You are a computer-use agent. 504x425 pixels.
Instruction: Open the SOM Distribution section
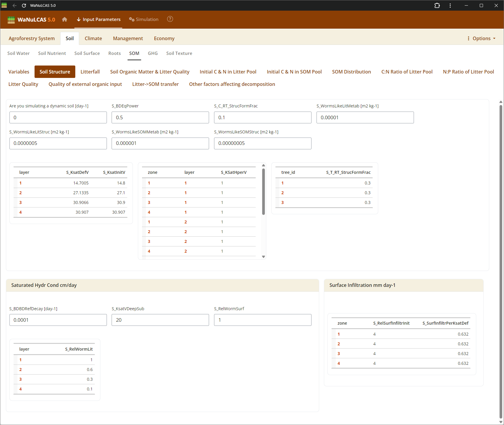point(351,72)
